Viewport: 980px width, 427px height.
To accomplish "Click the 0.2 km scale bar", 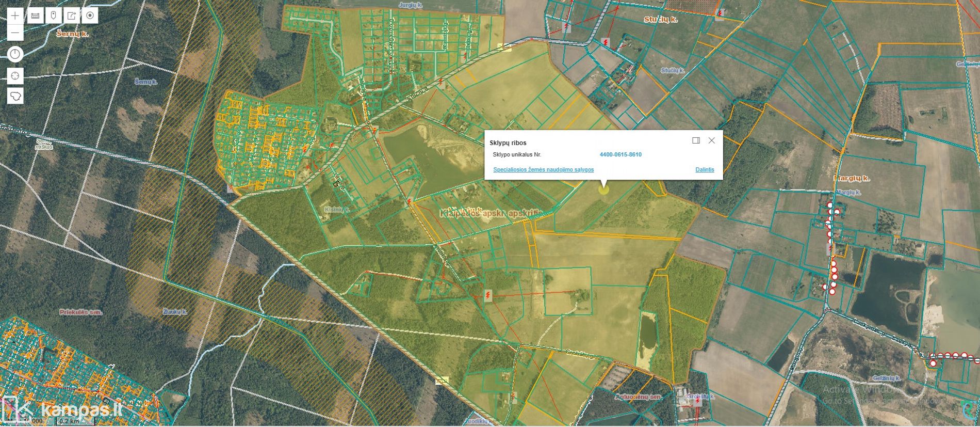I will click(x=71, y=421).
